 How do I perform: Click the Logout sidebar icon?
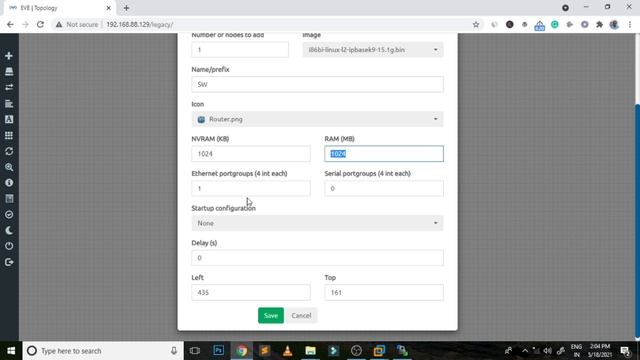coord(9,262)
